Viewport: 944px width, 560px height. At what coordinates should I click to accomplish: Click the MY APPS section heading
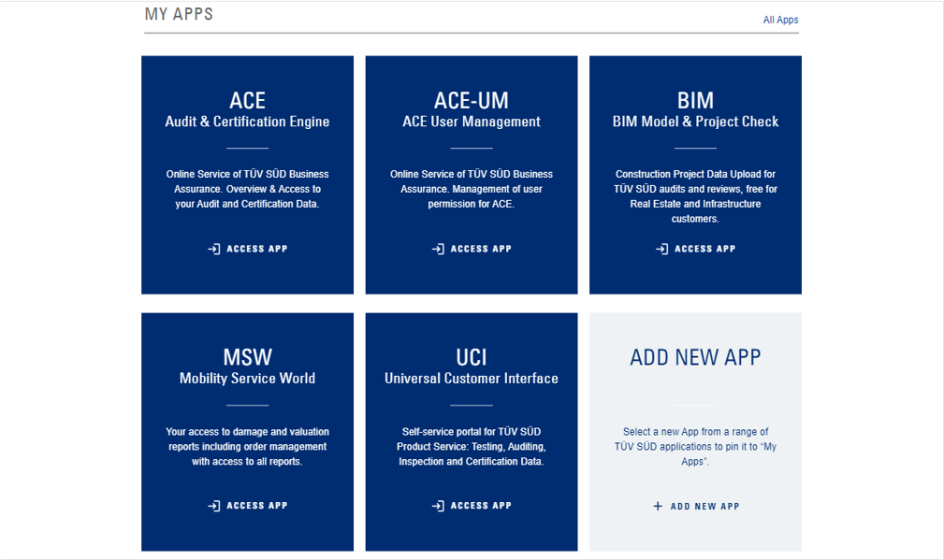click(x=179, y=14)
